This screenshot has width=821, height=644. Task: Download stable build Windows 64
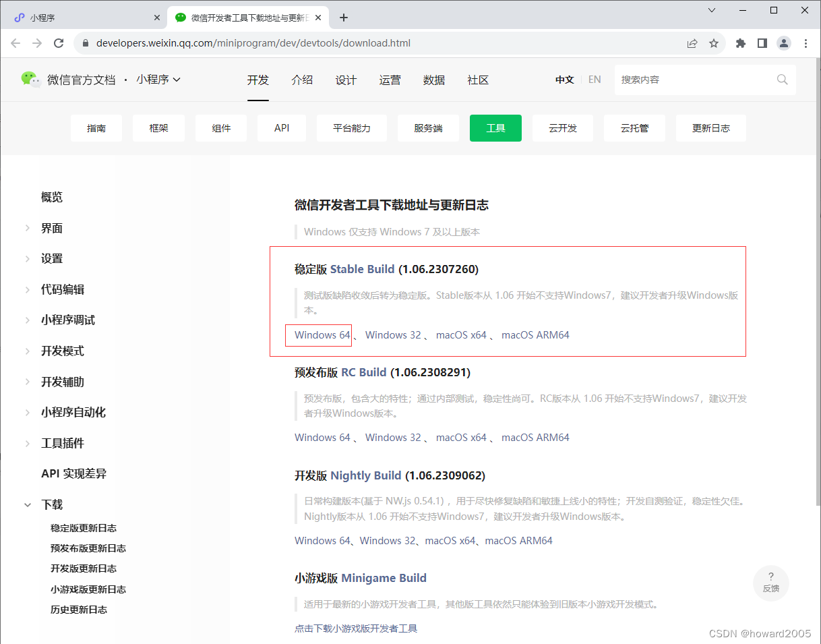click(318, 334)
